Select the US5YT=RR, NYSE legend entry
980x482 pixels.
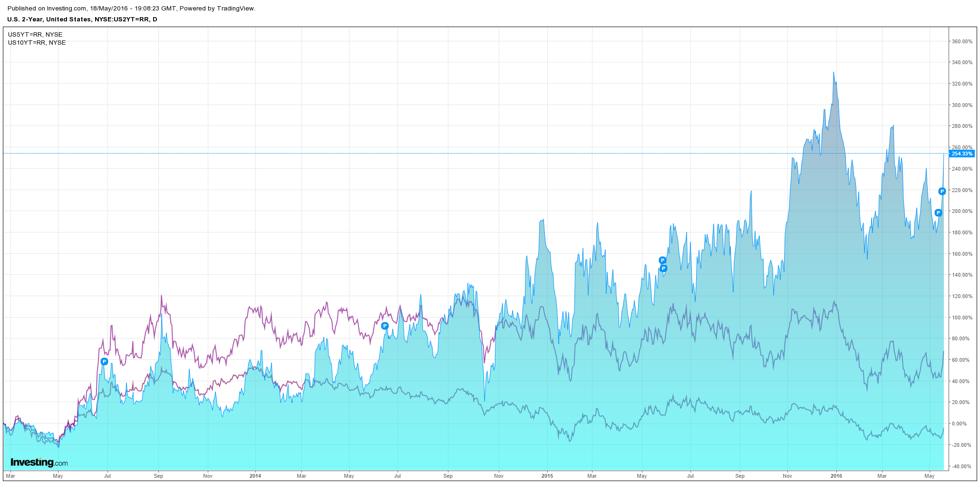coord(35,35)
